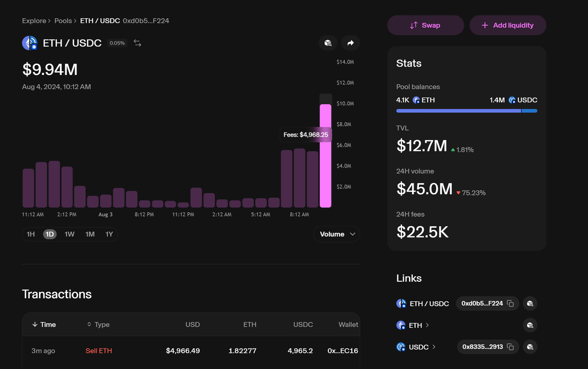Open explorer icon for ETH token row
588x369 pixels.
pyautogui.click(x=530, y=325)
